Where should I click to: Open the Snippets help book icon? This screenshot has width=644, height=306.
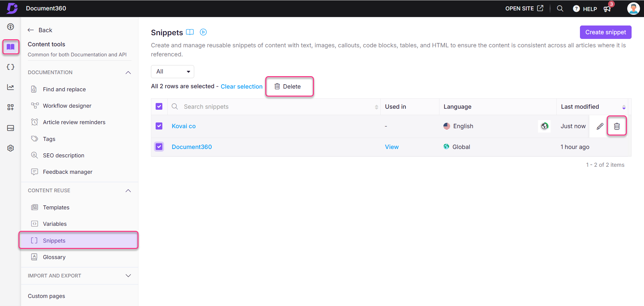[x=190, y=32]
